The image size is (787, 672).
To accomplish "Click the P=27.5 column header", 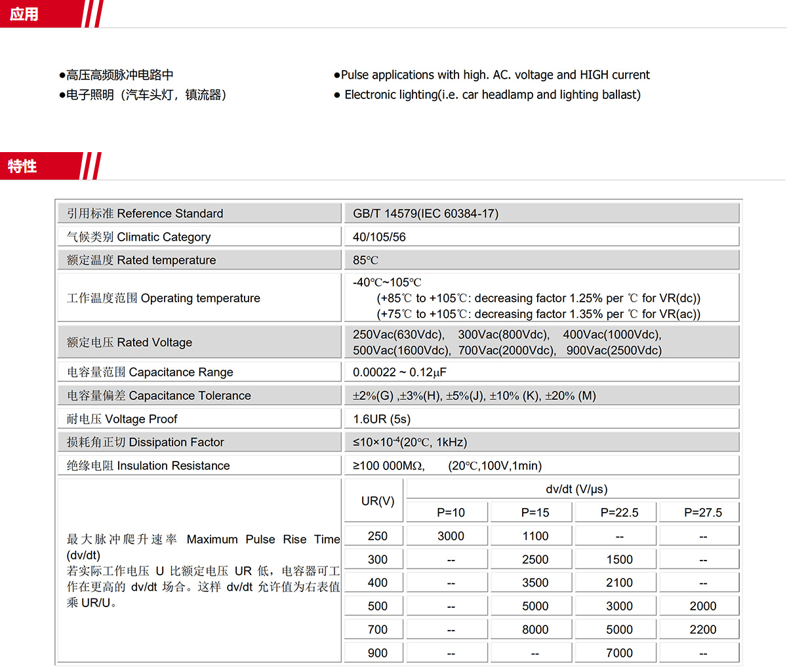I will point(699,512).
